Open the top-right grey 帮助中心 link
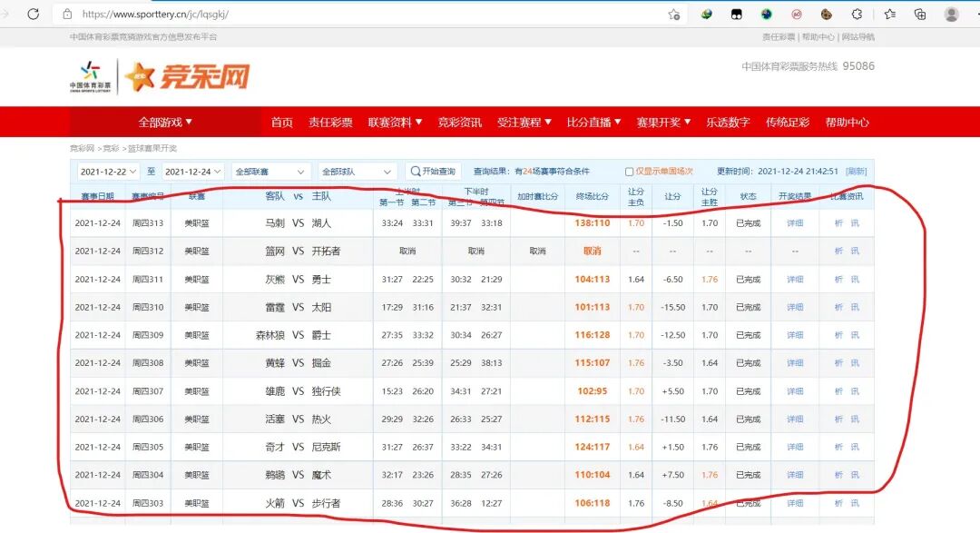Viewport: 980px width, 533px height. pos(818,37)
